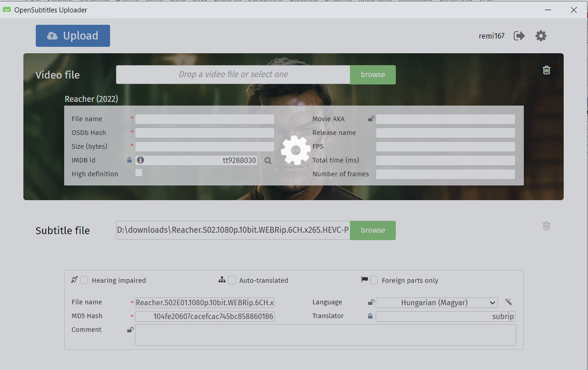Browse for a subtitle file
The width and height of the screenshot is (588, 370).
coord(373,230)
